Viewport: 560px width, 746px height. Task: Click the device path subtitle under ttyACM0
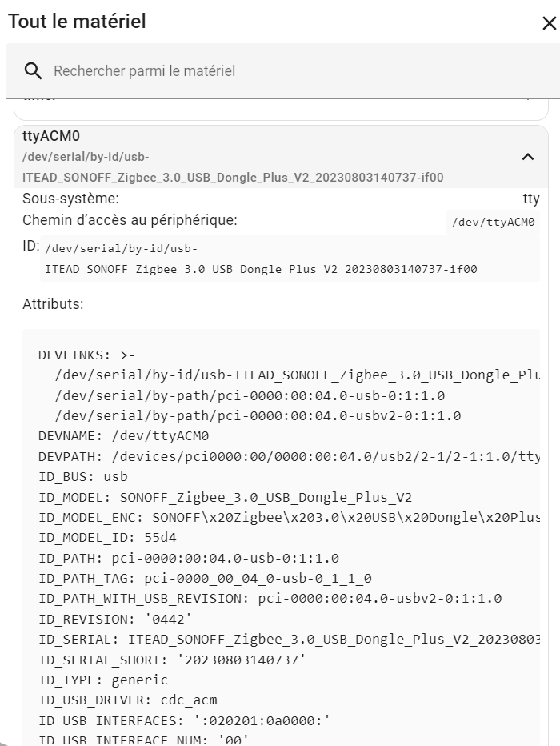point(233,167)
